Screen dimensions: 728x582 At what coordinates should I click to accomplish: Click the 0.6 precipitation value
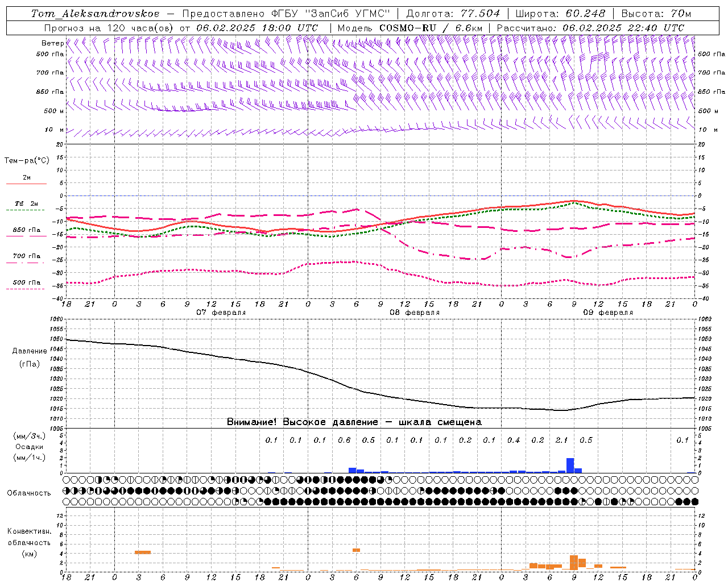[x=344, y=440]
